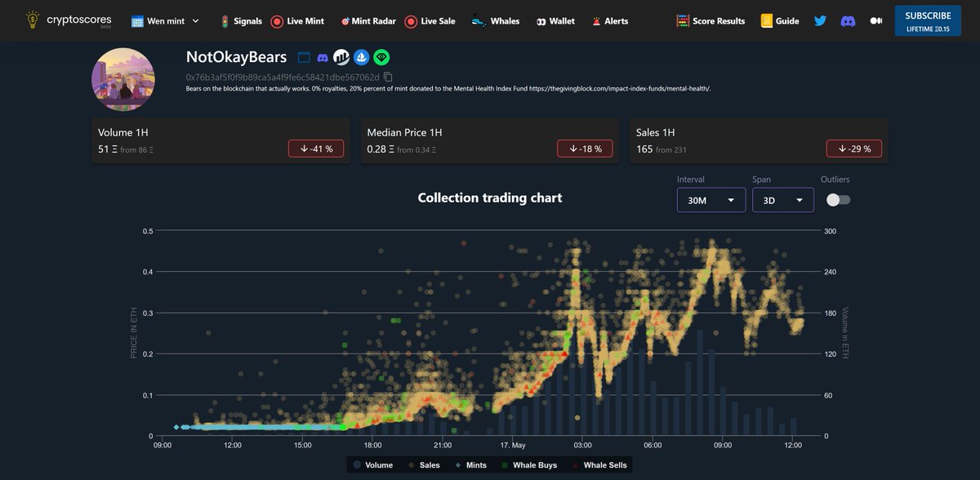Go to Live Mint
The image size is (980, 480).
coord(297,21)
